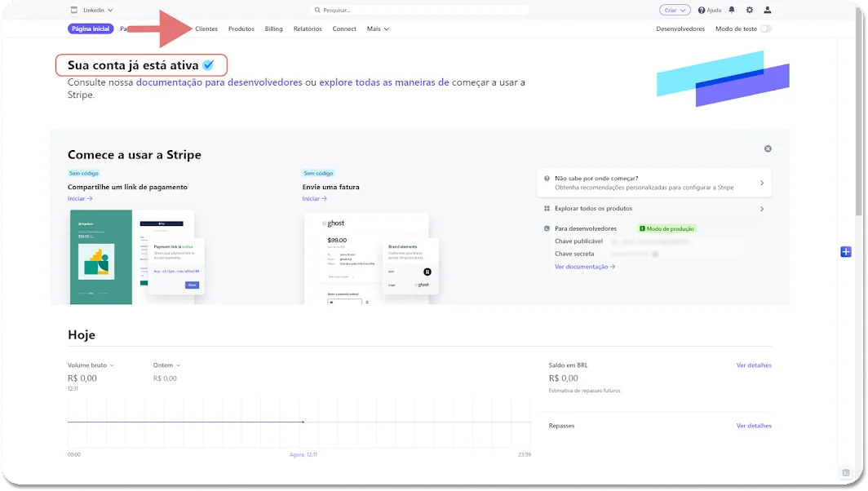Click the search magnifier icon
Screen dimensions: 868x491
click(317, 10)
